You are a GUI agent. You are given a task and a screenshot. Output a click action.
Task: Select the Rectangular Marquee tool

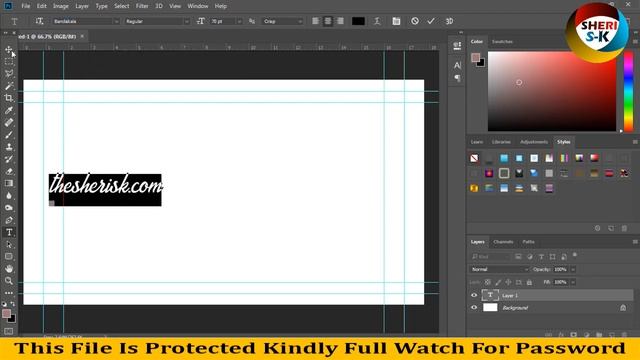tap(9, 62)
